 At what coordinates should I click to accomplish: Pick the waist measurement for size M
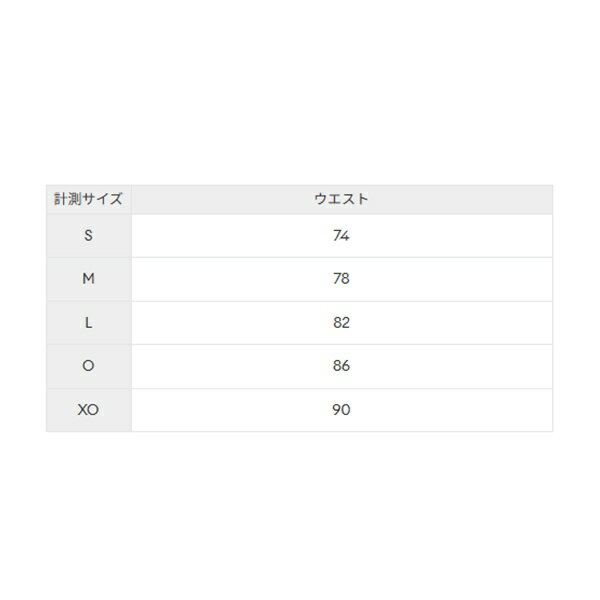[341, 279]
